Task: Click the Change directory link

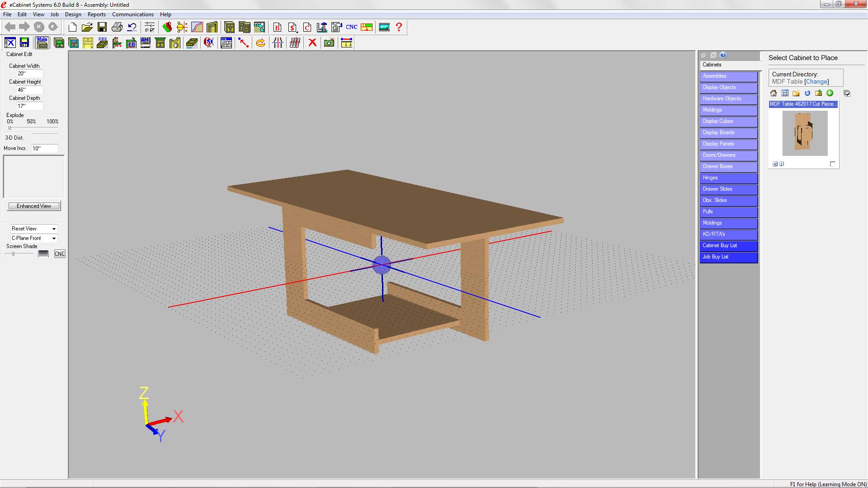Action: pyautogui.click(x=816, y=82)
